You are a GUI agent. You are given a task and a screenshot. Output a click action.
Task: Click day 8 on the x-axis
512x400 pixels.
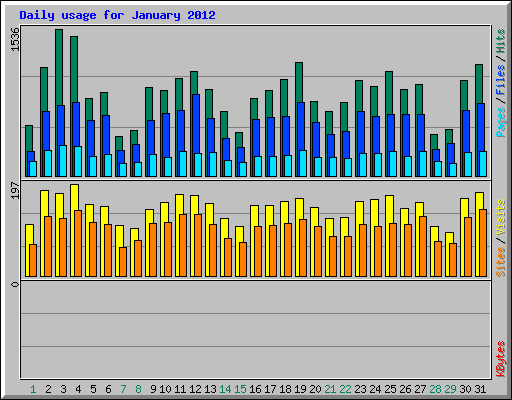tap(138, 389)
